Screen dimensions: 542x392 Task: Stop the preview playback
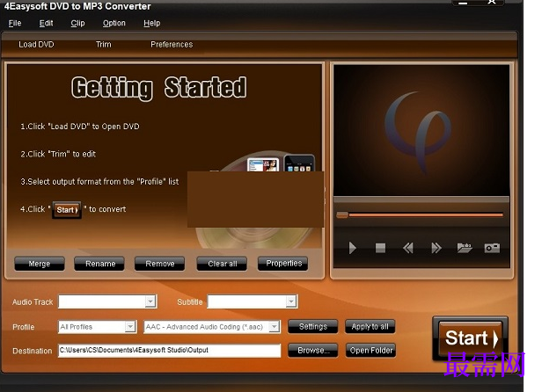(x=380, y=248)
